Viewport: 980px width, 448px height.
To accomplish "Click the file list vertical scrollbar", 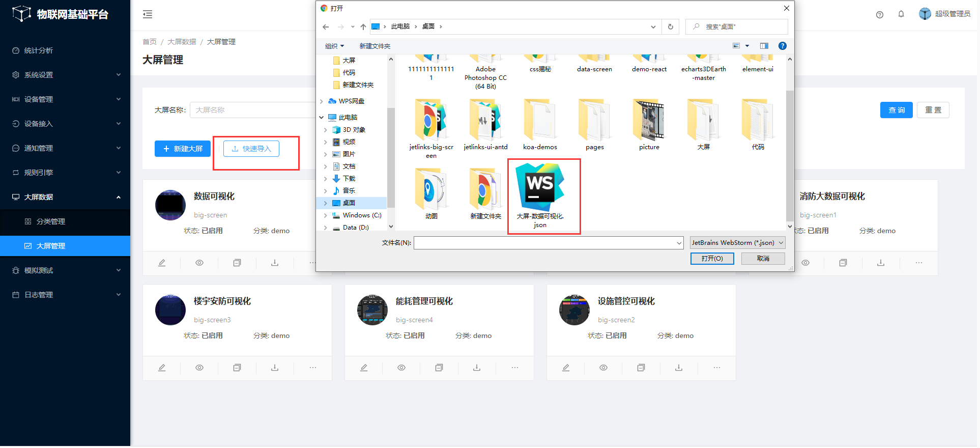I will (790, 153).
